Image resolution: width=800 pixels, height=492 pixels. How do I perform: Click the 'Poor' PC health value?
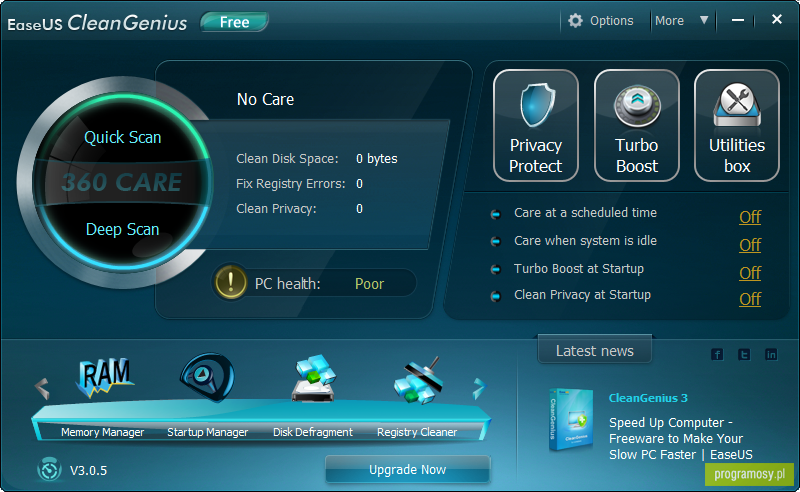tap(369, 284)
